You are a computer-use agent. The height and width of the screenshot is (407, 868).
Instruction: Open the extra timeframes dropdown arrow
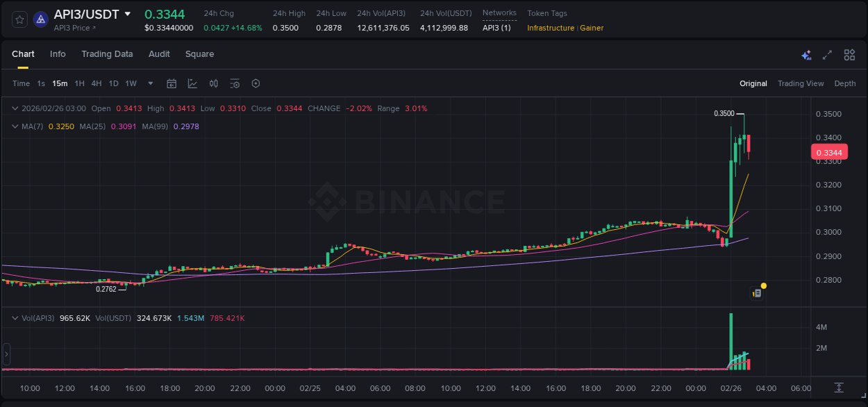149,83
